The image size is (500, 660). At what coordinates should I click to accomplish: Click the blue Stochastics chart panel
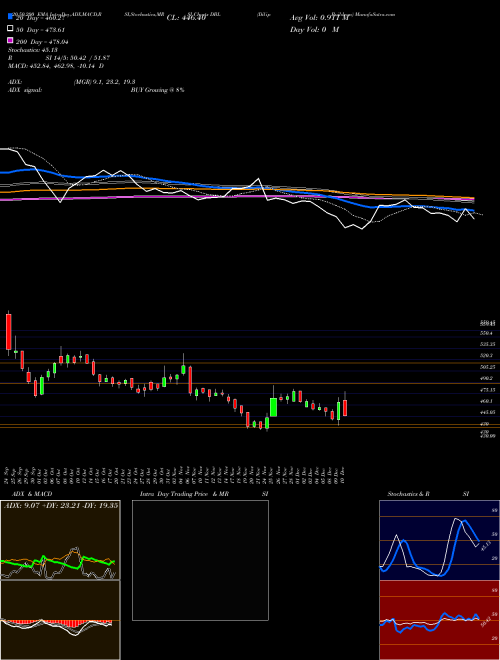click(x=439, y=540)
